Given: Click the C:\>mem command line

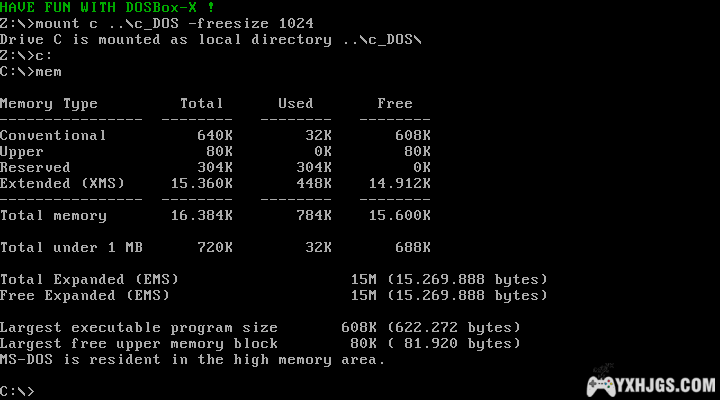Looking at the screenshot, I should pyautogui.click(x=32, y=71).
